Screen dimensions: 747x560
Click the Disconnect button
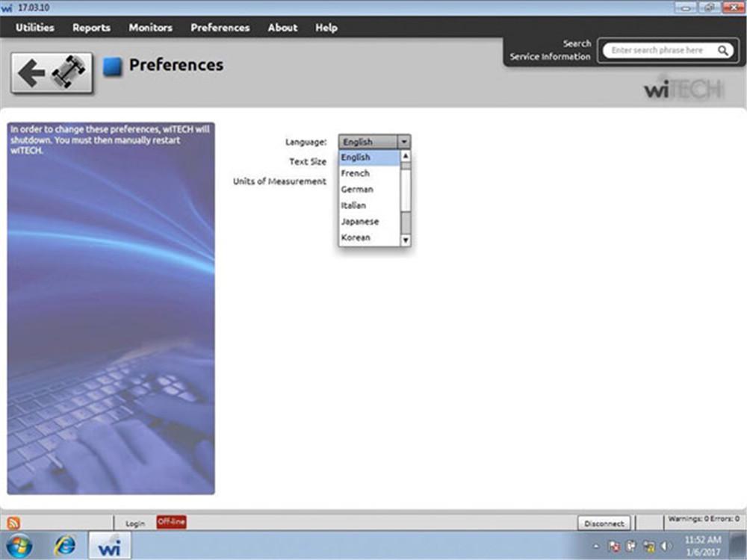[604, 523]
